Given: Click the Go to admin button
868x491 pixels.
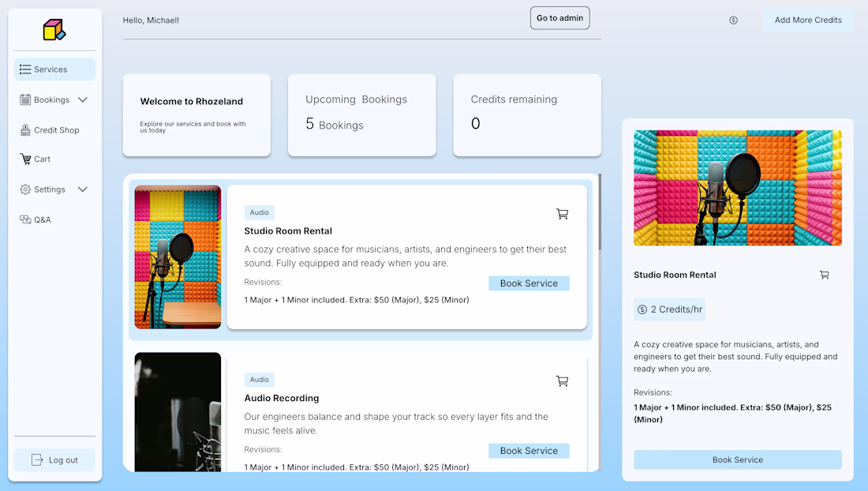Looking at the screenshot, I should point(559,18).
